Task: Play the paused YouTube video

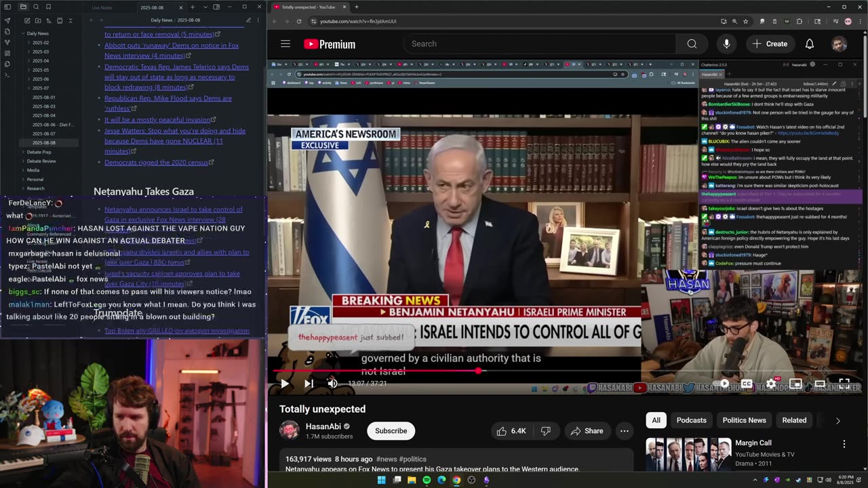Action: click(285, 384)
